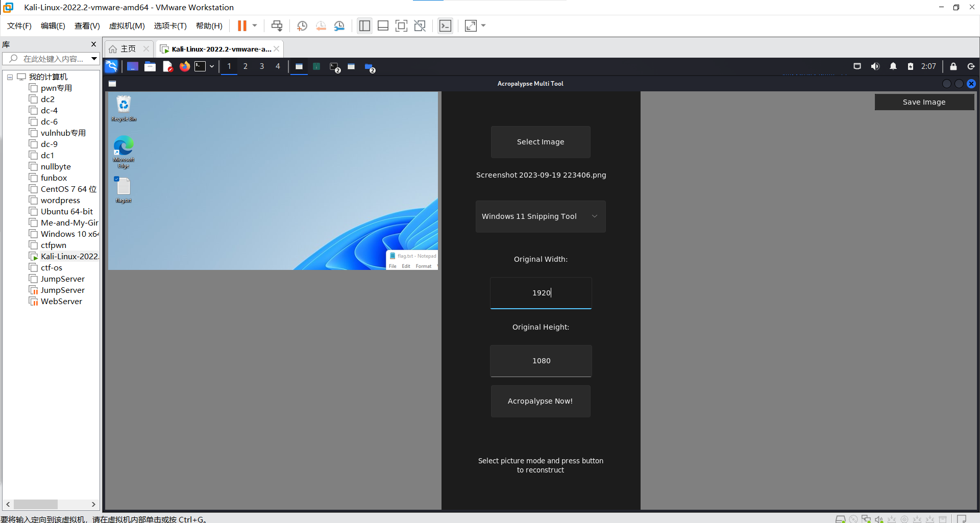Select the WebServer virtual machine

(x=61, y=302)
